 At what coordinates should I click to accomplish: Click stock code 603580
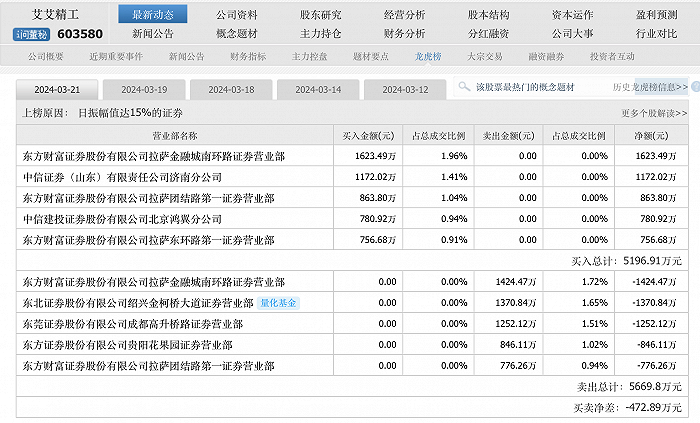pos(80,34)
